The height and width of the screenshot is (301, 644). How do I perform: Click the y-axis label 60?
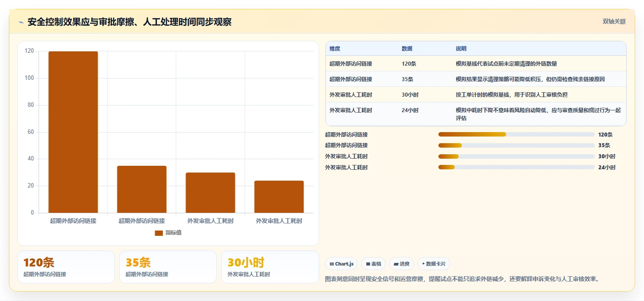pyautogui.click(x=31, y=132)
